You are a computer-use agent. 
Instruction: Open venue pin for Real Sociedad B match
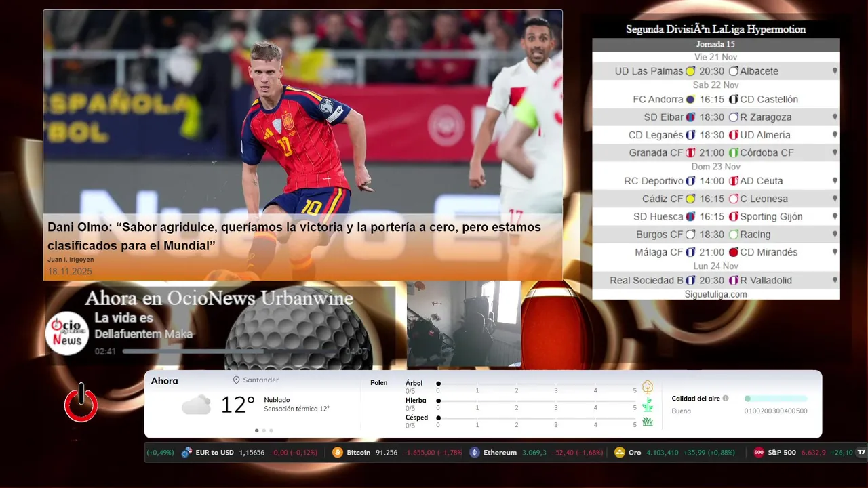click(x=835, y=281)
